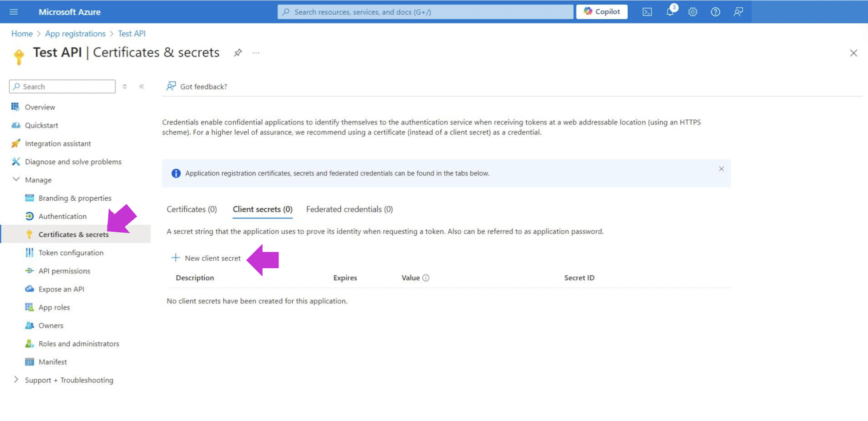Open the hamburger portal menu
The image size is (868, 421).
click(x=14, y=12)
